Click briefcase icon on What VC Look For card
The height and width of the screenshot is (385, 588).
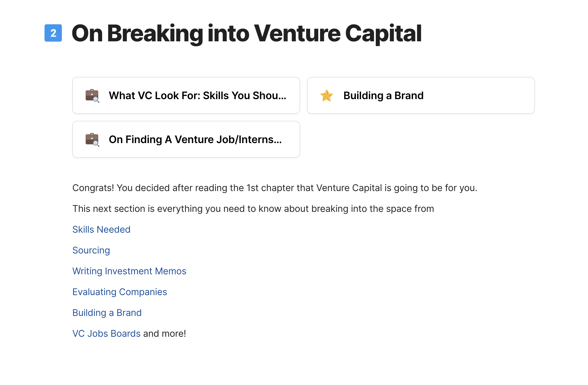tap(92, 96)
